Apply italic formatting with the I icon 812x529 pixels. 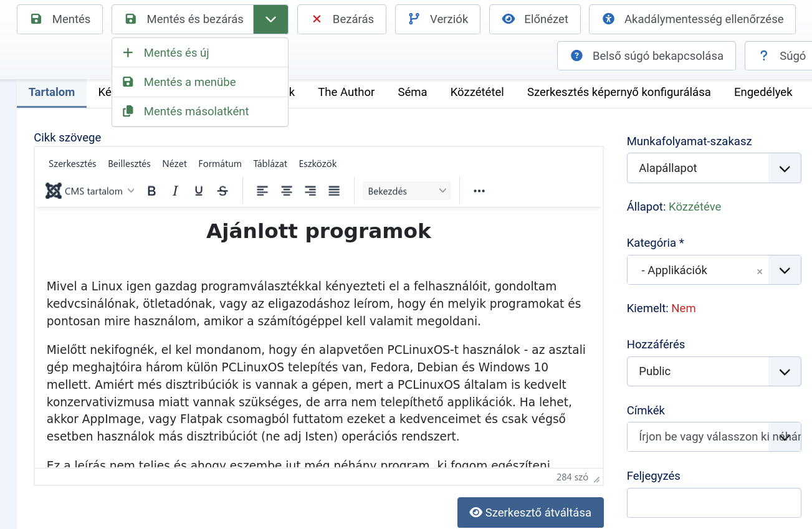175,191
